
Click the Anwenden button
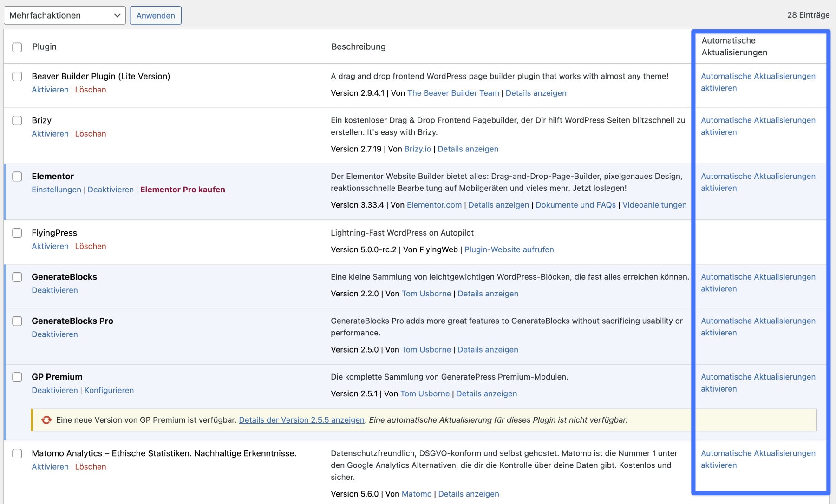pos(156,15)
